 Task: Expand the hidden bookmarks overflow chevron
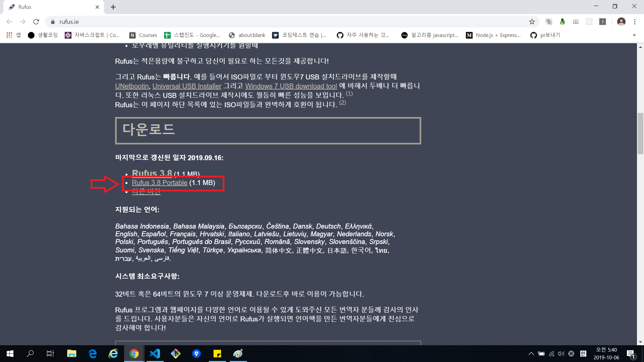pos(634,35)
